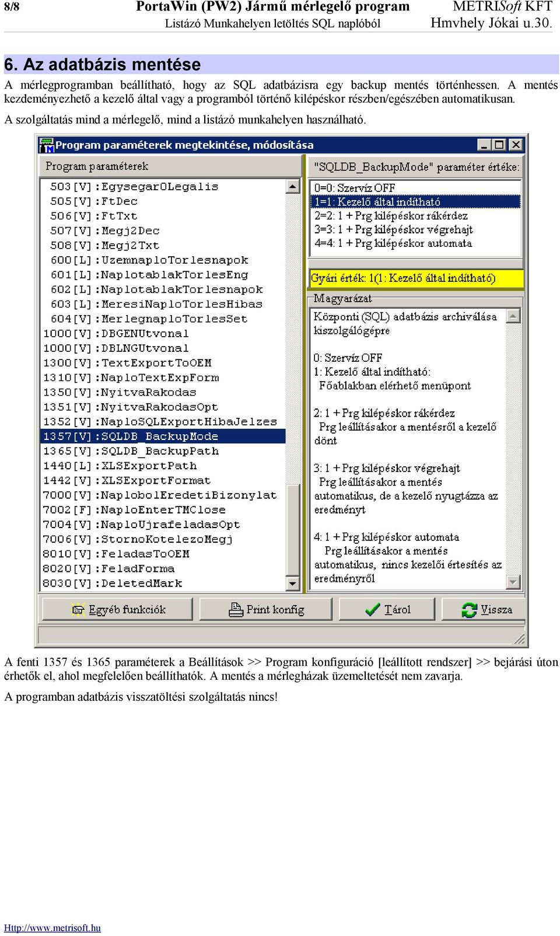
Task: Click the yellow Gyári érték field
Action: pyautogui.click(x=416, y=278)
